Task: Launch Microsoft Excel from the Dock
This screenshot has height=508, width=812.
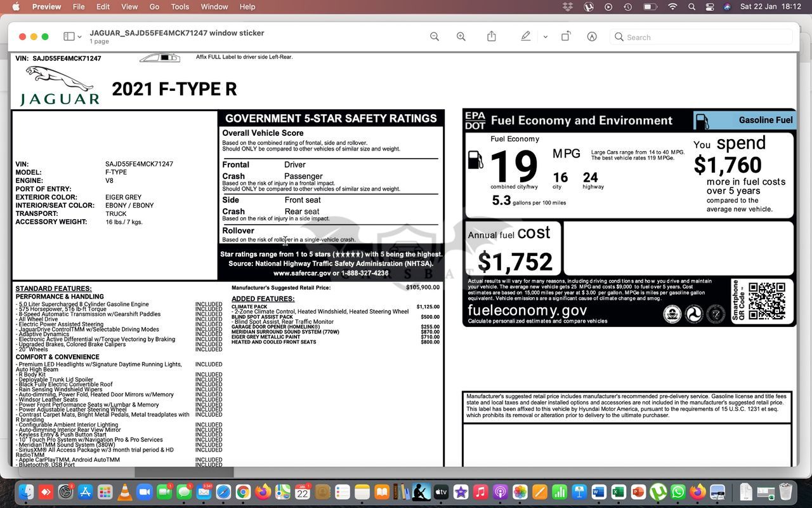Action: click(x=619, y=492)
